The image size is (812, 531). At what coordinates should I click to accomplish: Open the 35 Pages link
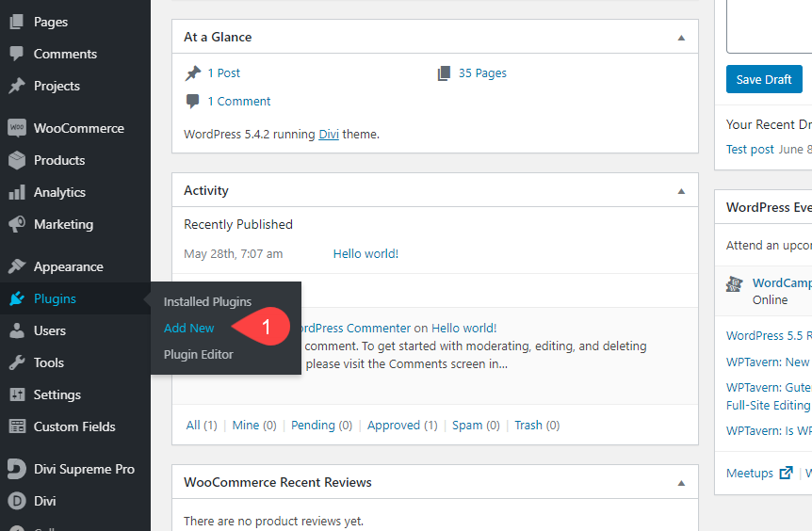click(x=481, y=73)
